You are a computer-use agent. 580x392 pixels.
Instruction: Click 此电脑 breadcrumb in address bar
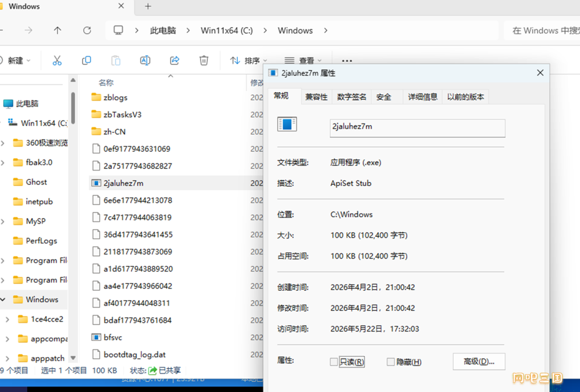pos(163,31)
